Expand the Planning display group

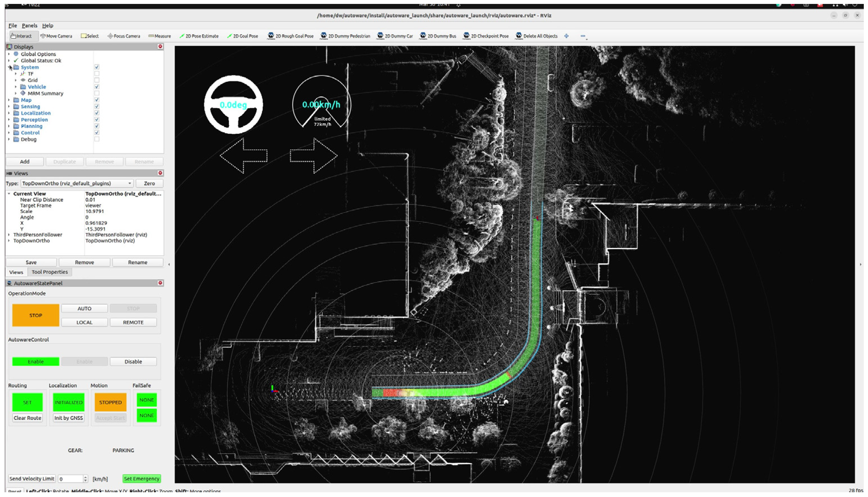9,126
